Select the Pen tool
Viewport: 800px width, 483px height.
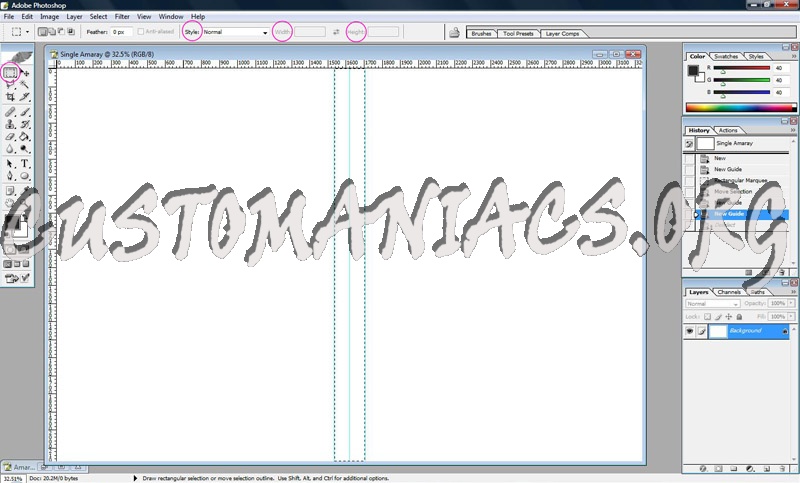point(10,176)
